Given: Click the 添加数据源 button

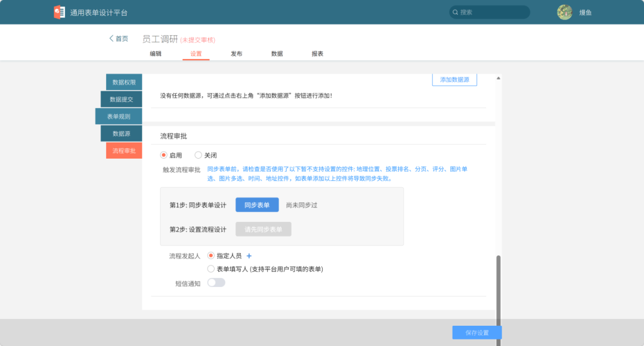Looking at the screenshot, I should click(x=454, y=79).
